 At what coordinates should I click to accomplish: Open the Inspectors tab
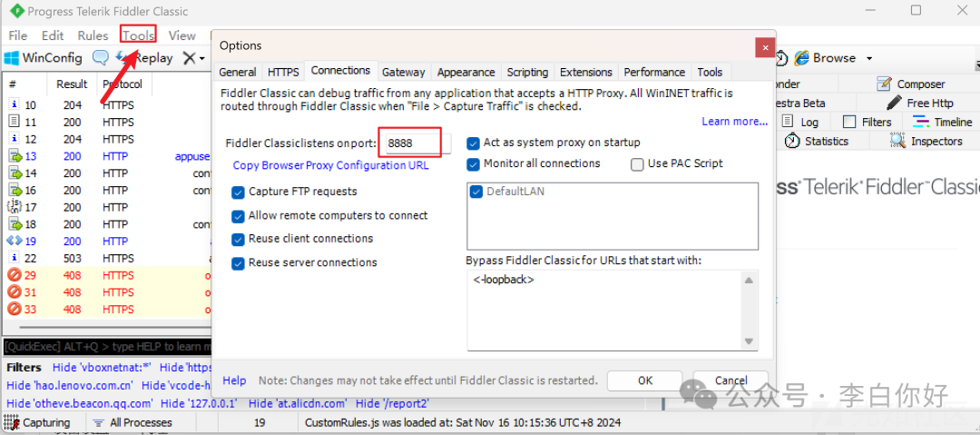coord(926,141)
